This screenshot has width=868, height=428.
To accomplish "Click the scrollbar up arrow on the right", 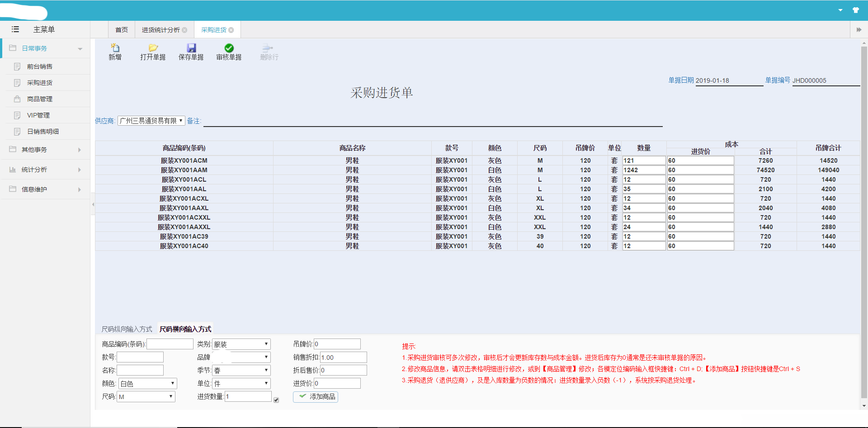I will (864, 43).
